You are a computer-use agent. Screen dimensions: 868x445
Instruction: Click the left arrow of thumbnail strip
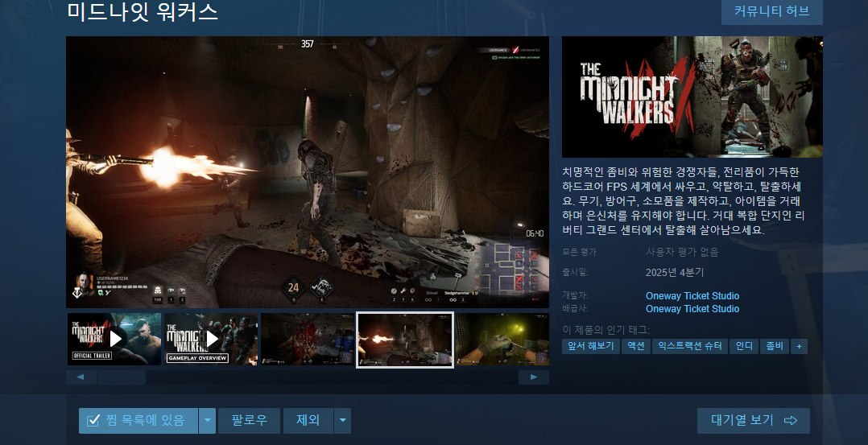tap(81, 377)
